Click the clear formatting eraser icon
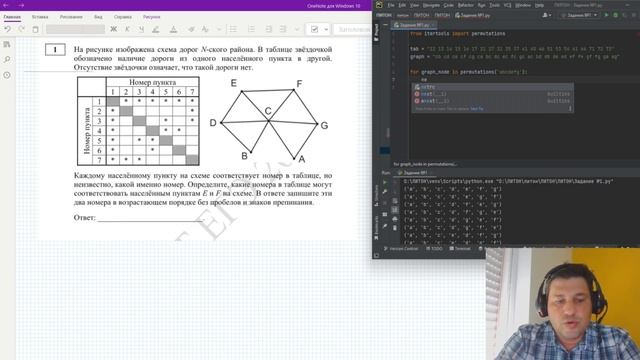This screenshot has height=360, width=640. click(x=191, y=29)
